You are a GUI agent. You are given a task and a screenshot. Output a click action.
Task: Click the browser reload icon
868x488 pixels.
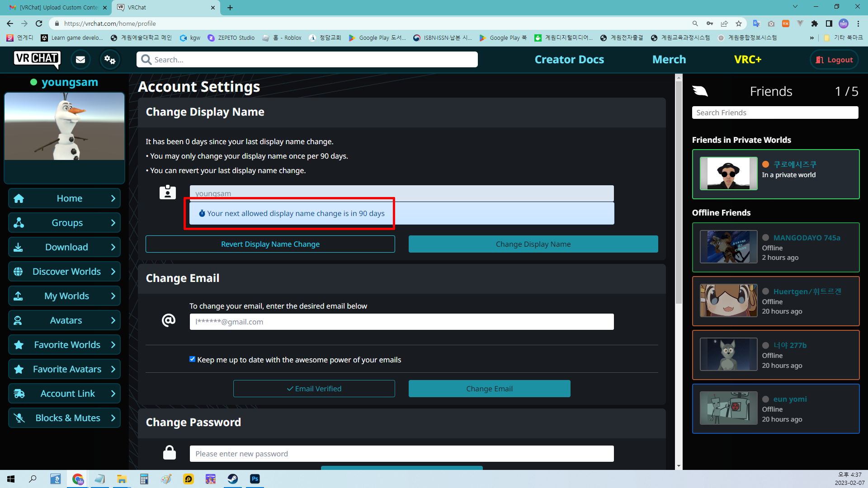(x=39, y=23)
